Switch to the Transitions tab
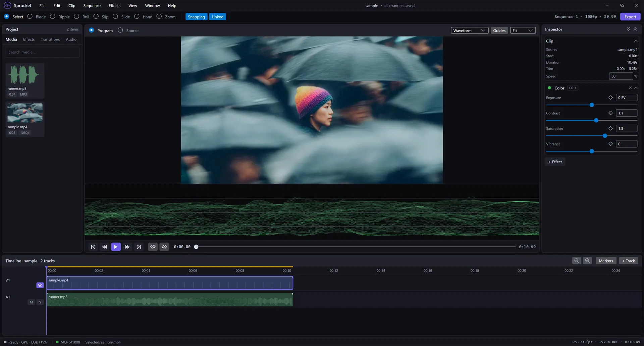This screenshot has height=346, width=644. (x=50, y=39)
